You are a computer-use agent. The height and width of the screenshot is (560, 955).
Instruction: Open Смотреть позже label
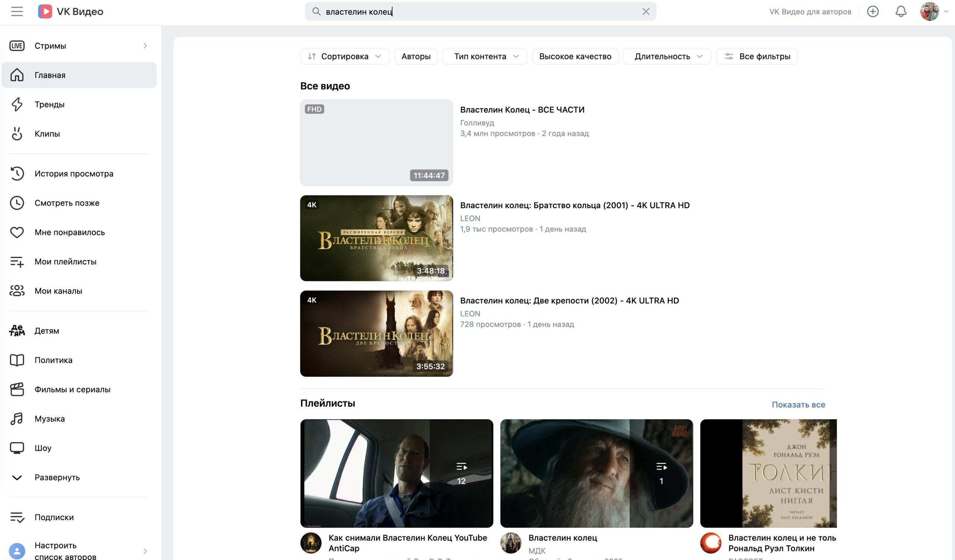[67, 203]
